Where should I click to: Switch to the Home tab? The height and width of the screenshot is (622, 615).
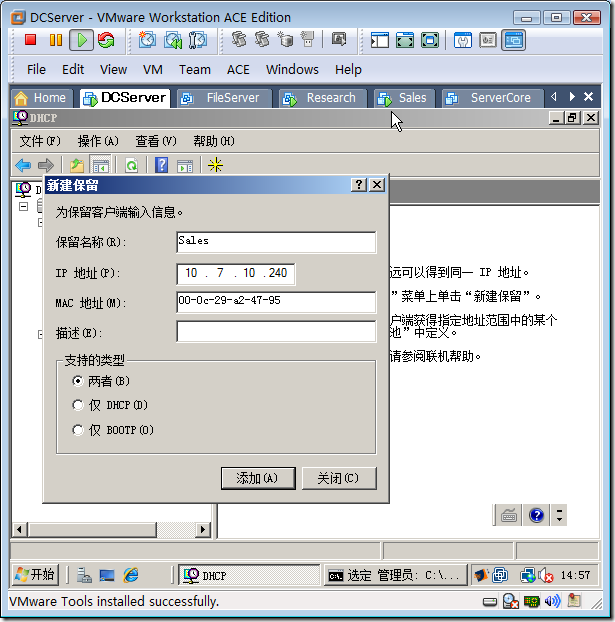click(42, 98)
